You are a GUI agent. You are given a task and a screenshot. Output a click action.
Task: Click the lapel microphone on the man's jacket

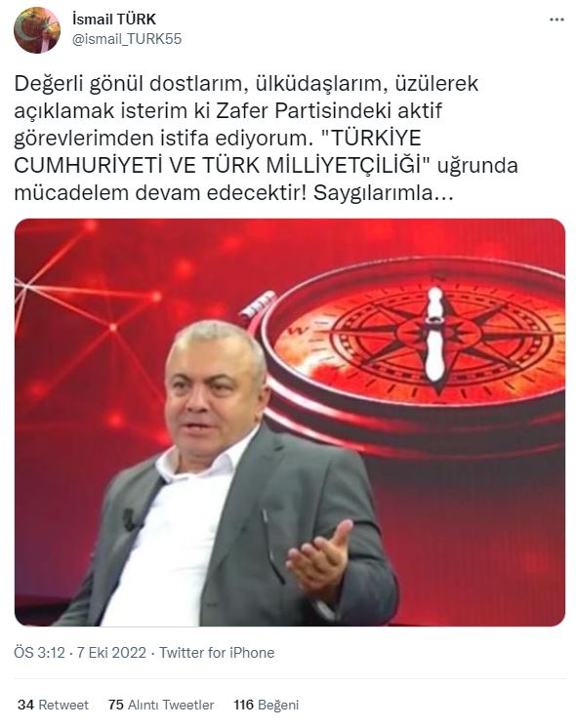pyautogui.click(x=130, y=519)
